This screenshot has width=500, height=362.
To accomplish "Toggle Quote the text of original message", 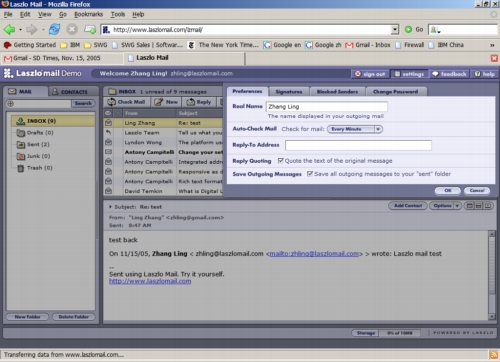I will tap(281, 161).
